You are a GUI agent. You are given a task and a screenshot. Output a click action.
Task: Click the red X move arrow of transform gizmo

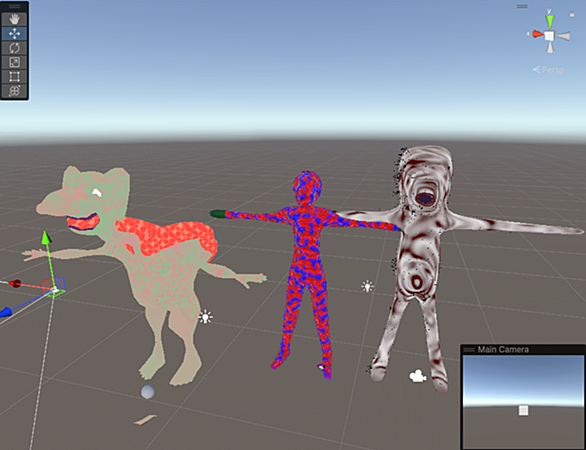click(x=15, y=284)
